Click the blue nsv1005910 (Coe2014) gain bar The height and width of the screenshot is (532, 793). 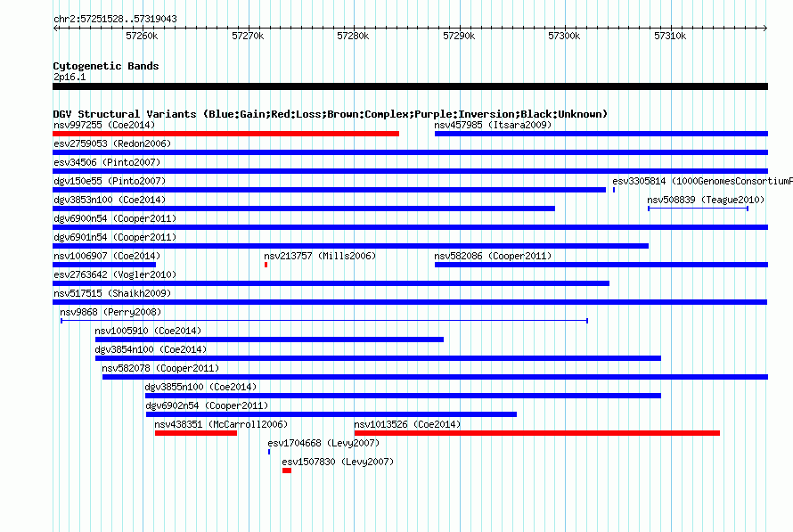(x=270, y=340)
